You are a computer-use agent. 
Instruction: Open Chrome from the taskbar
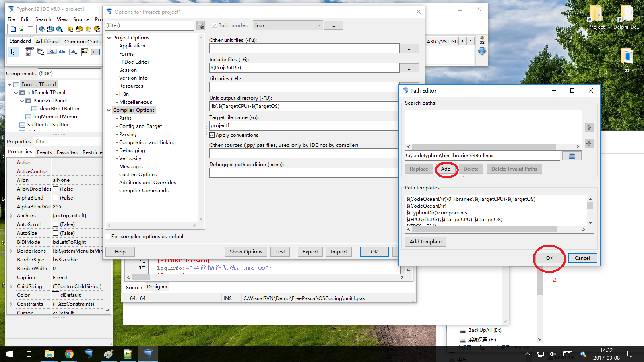69,354
